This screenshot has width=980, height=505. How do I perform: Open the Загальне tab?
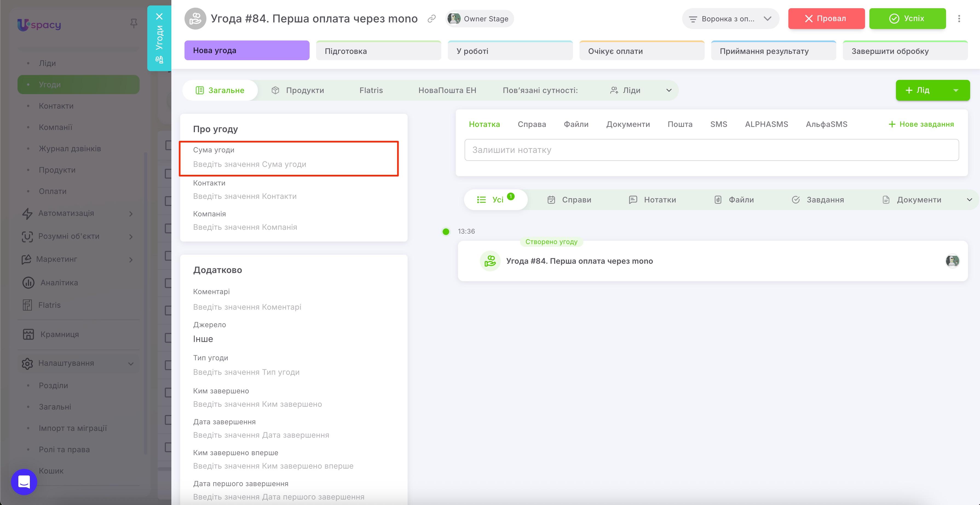pyautogui.click(x=220, y=90)
